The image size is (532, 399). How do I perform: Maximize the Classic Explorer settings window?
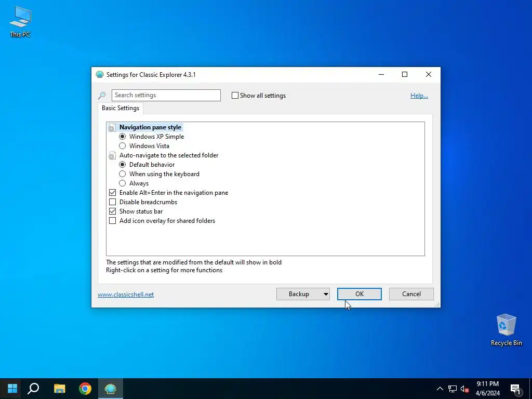point(405,75)
